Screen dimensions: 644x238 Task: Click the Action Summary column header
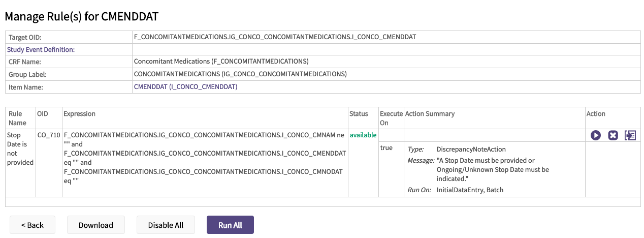[430, 114]
